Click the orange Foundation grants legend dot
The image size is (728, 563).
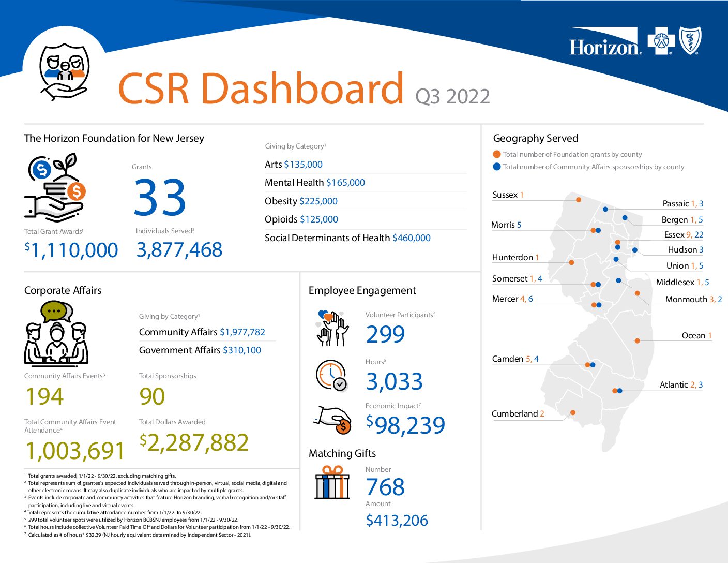(497, 154)
